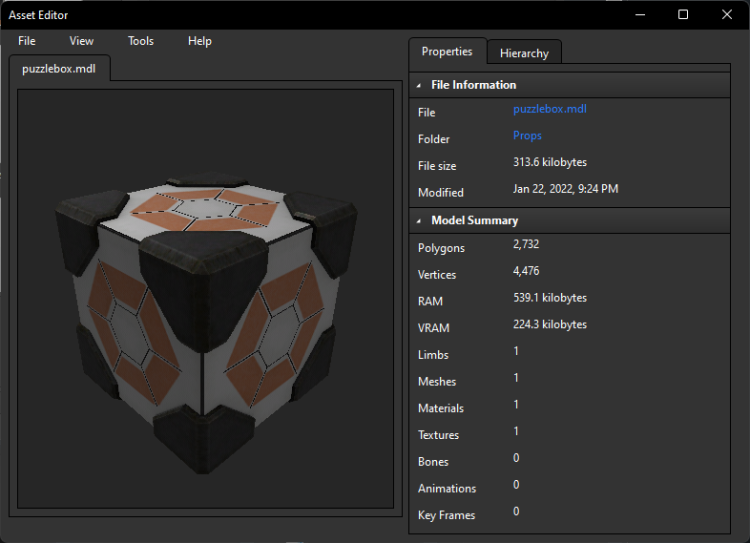Minimize the Asset Editor window

click(640, 15)
